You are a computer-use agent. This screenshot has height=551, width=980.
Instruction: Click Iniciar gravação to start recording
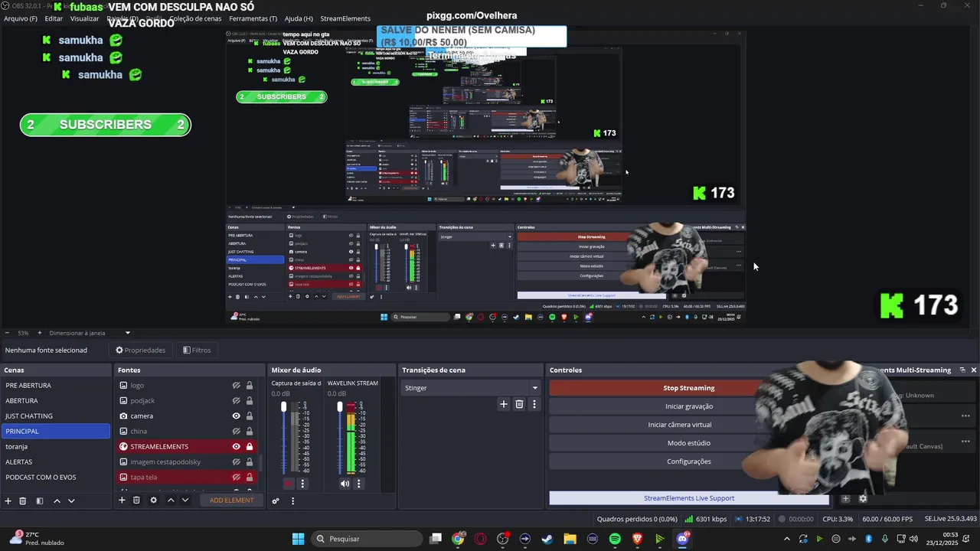point(688,406)
